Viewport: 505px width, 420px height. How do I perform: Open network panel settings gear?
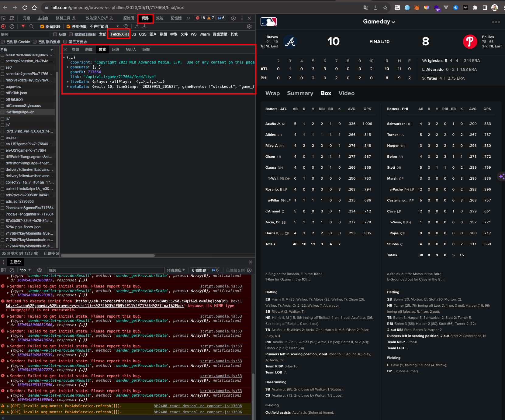point(249,26)
